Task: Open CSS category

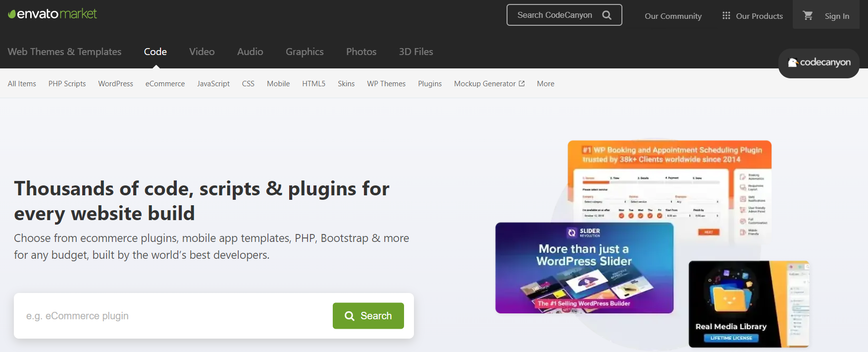Action: (x=248, y=83)
